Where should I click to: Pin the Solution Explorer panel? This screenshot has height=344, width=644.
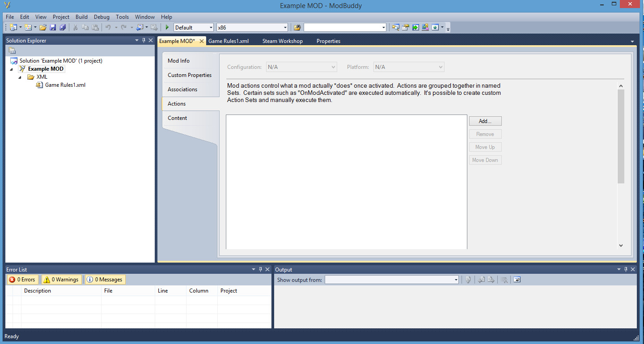144,40
